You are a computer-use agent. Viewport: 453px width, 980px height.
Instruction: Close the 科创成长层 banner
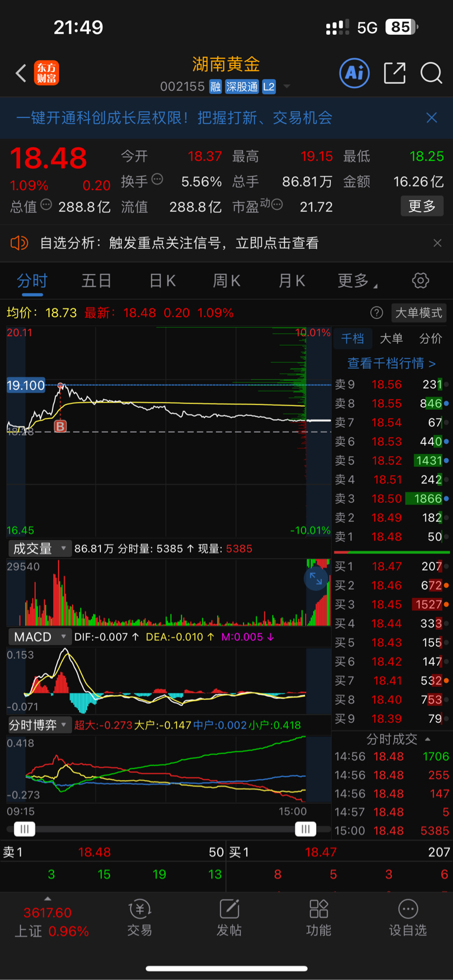[432, 117]
